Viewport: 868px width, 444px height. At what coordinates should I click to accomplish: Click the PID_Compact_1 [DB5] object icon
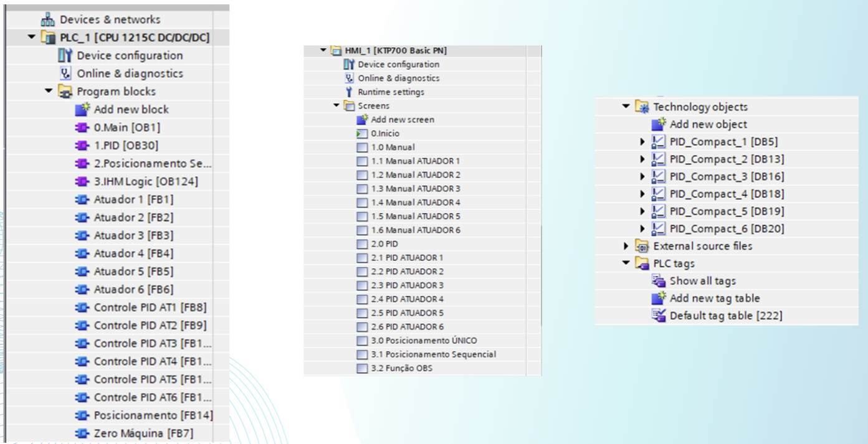[659, 142]
